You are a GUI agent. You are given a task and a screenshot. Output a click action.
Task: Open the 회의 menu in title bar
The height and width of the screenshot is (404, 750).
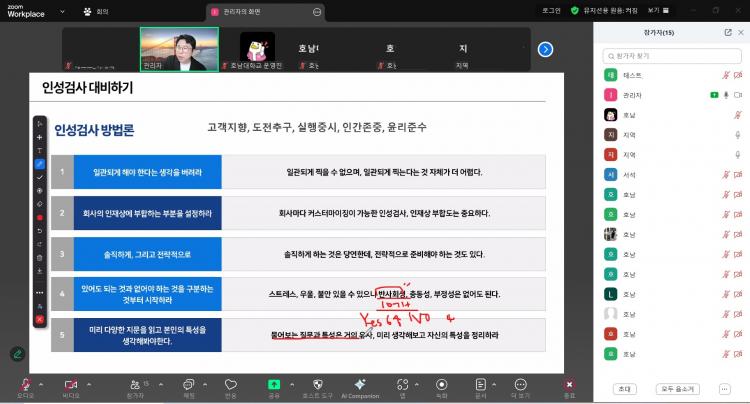pyautogui.click(x=97, y=12)
